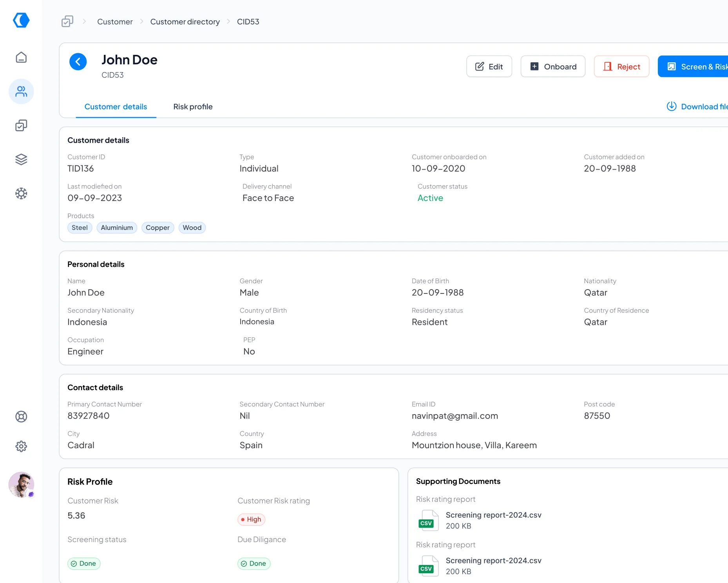The width and height of the screenshot is (728, 583).
Task: Click the Onboard button
Action: (x=552, y=66)
